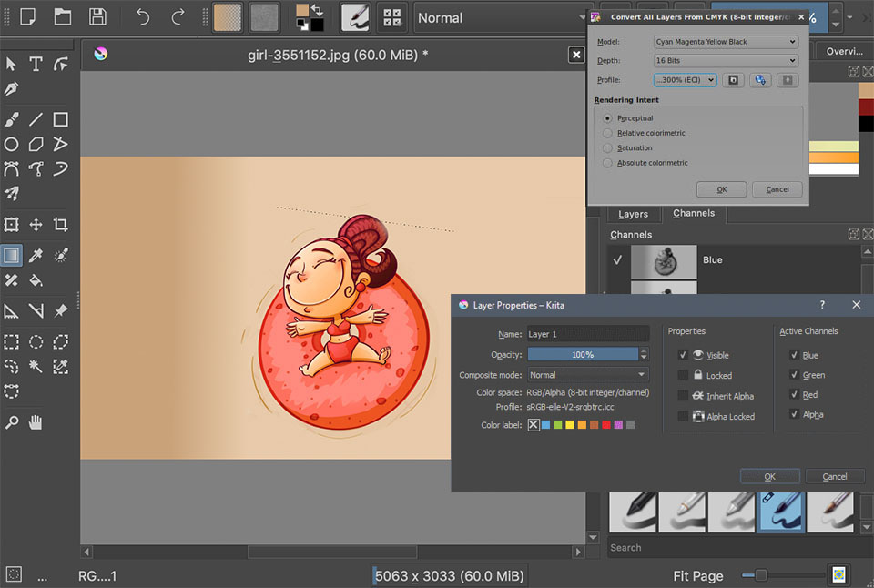Save document with floppy disk icon
Viewport: 874px width, 588px height.
pyautogui.click(x=97, y=16)
